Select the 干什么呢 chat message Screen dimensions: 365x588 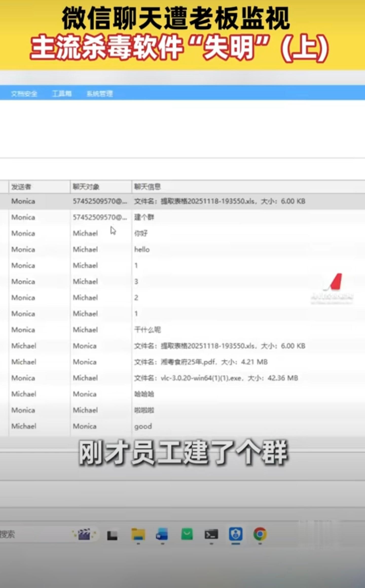pyautogui.click(x=147, y=330)
